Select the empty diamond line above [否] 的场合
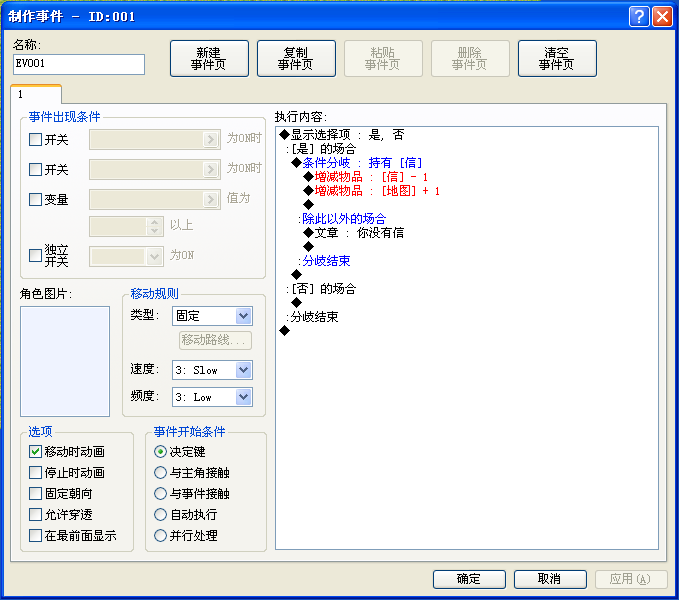 click(x=297, y=274)
